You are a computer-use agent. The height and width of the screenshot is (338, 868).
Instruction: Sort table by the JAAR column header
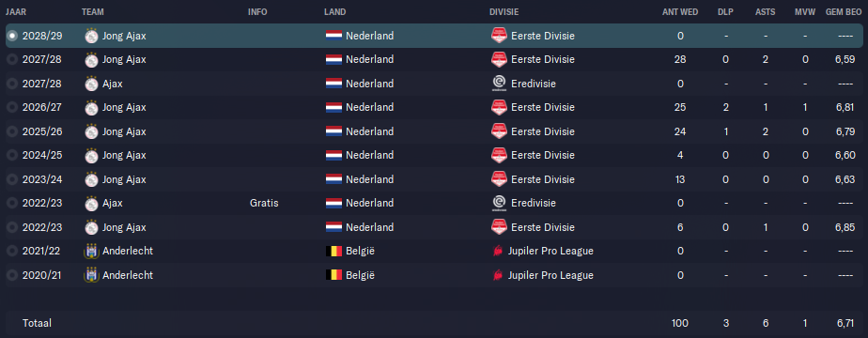[x=15, y=11]
